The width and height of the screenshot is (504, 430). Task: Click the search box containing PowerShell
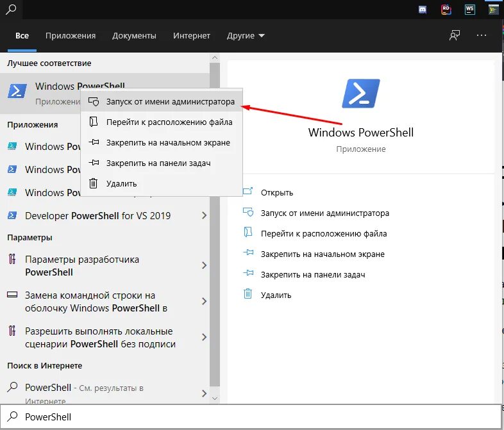tap(251, 417)
